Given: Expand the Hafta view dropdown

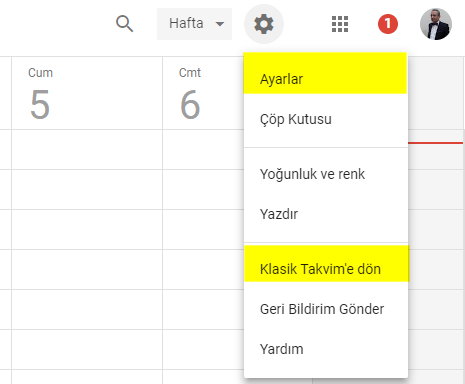Looking at the screenshot, I should pyautogui.click(x=194, y=24).
